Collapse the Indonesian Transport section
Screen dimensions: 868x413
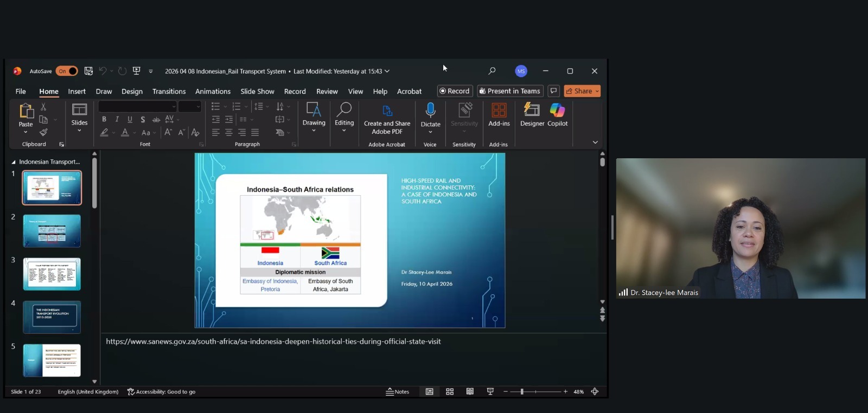(14, 162)
